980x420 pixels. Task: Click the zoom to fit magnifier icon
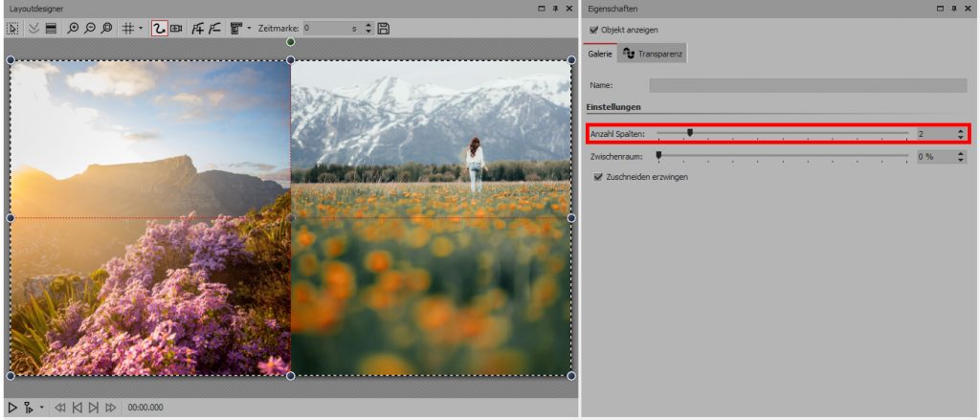pos(106,29)
